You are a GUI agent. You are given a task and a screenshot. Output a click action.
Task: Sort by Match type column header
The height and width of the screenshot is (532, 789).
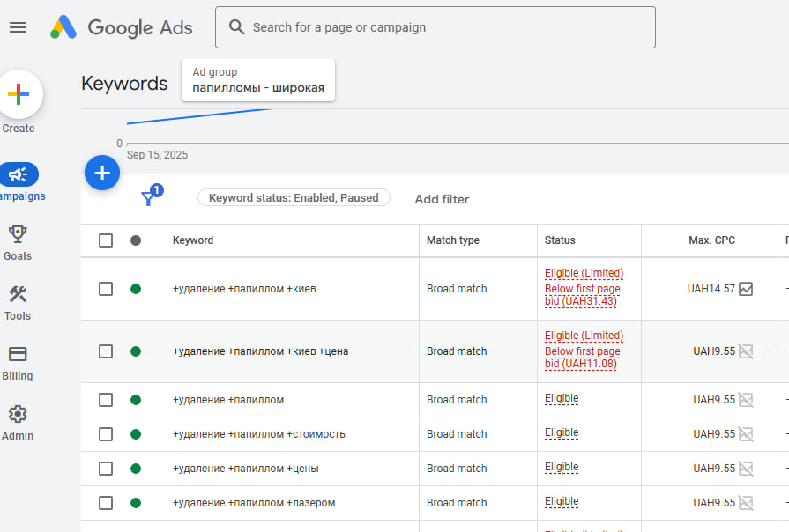[x=452, y=240]
